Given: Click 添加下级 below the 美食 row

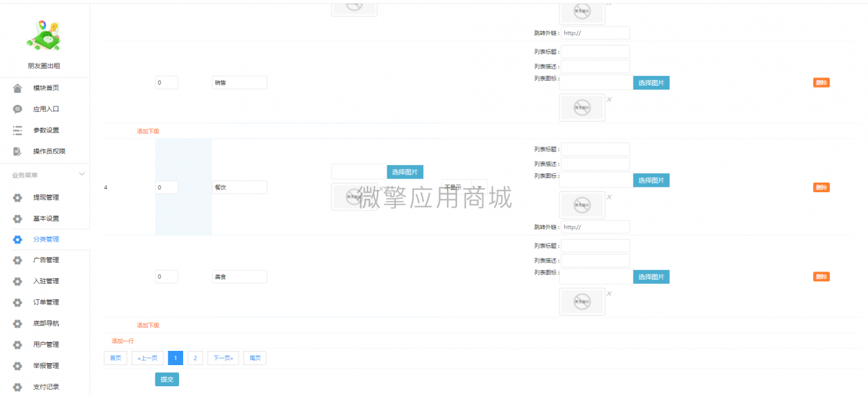Looking at the screenshot, I should (x=148, y=325).
